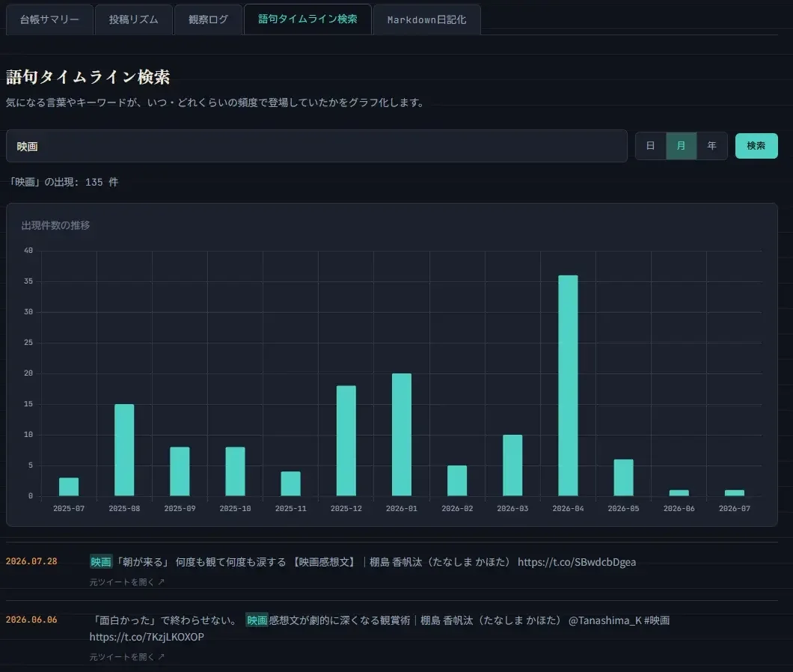Click the chart title 出現件数の推移
Image resolution: width=793 pixels, height=672 pixels.
(55, 225)
